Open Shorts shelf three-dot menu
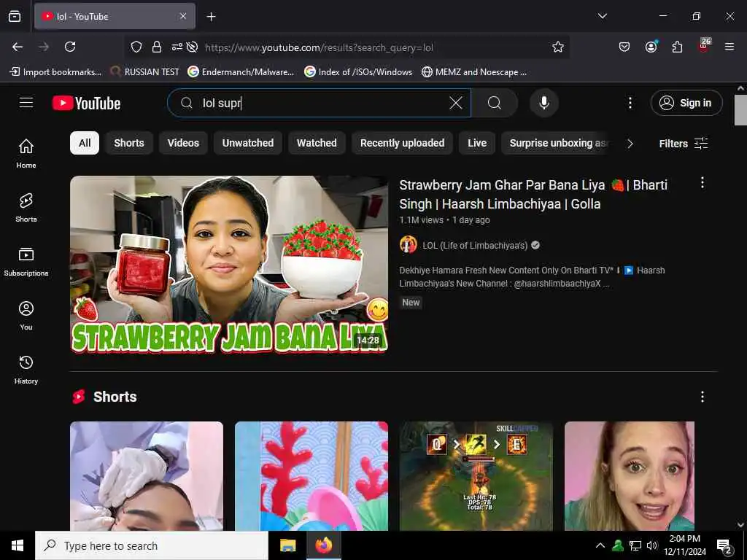The image size is (747, 560). click(x=703, y=397)
